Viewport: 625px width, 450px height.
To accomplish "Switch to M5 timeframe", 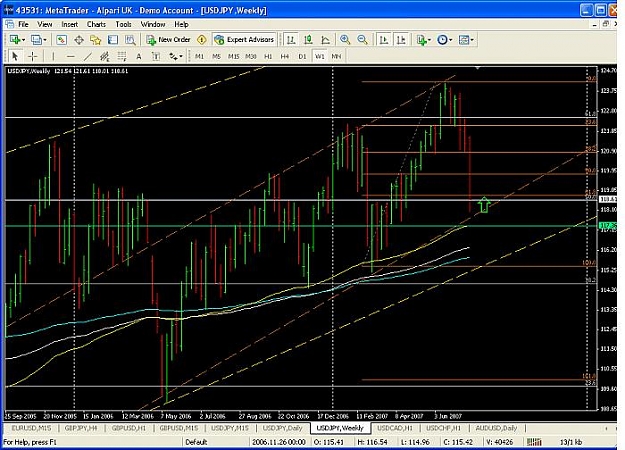I will point(216,57).
